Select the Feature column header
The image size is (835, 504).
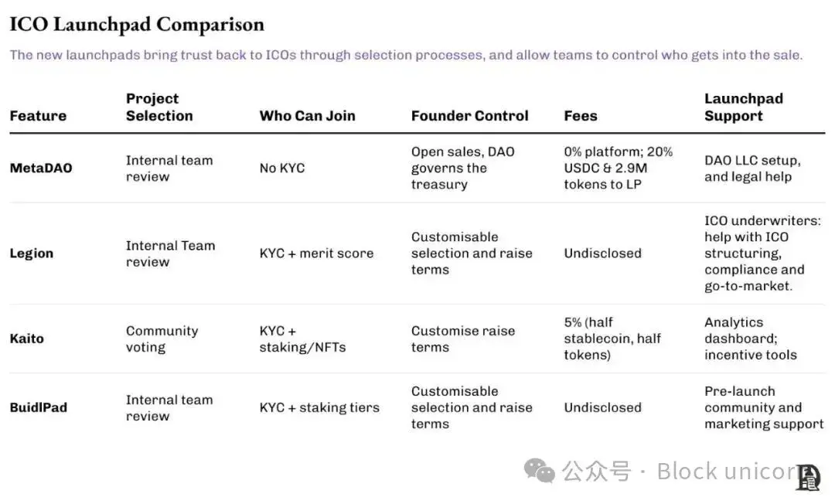38,116
